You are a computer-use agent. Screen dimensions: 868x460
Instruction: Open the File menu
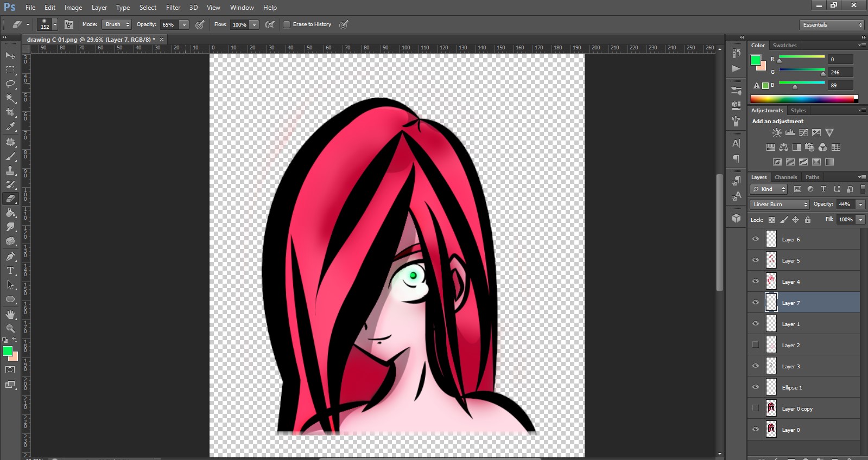[30, 8]
